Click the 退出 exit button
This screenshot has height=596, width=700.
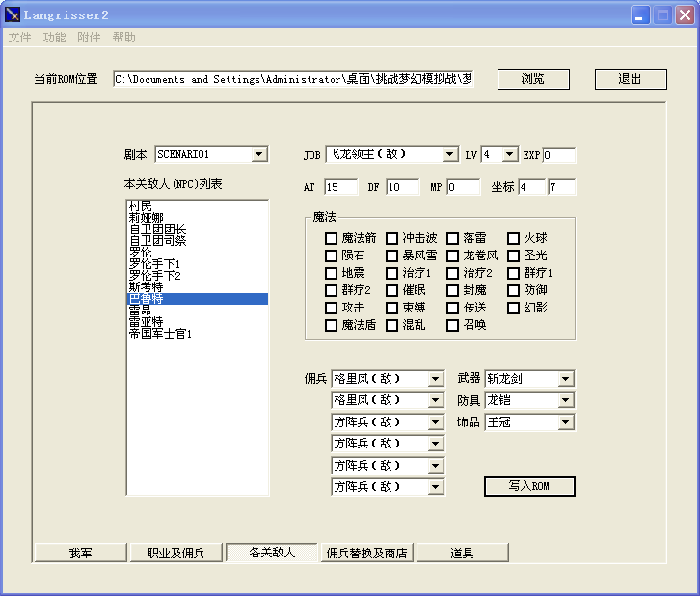[631, 79]
